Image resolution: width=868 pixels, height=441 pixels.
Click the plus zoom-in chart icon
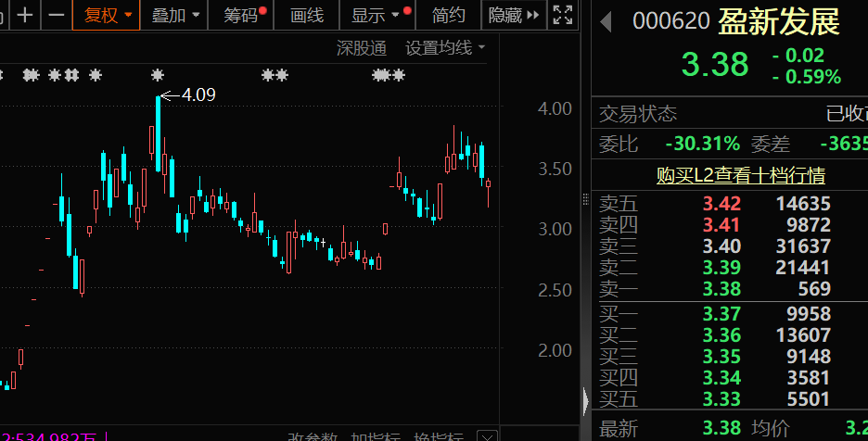25,15
